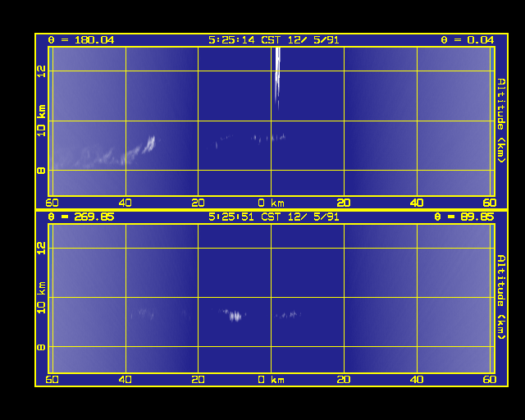Screen dimensions: 525x420
Task: Click bottom panel's right-side 60 distance label
Action: [490, 380]
